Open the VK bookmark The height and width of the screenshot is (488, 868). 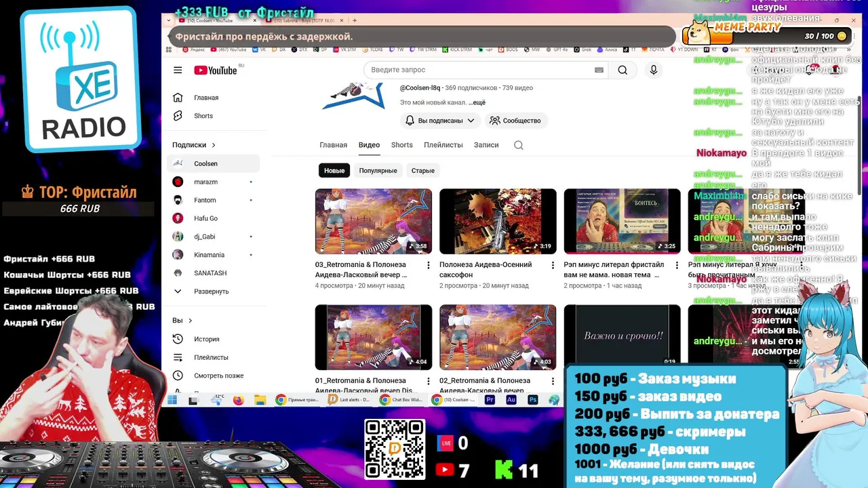(258, 49)
